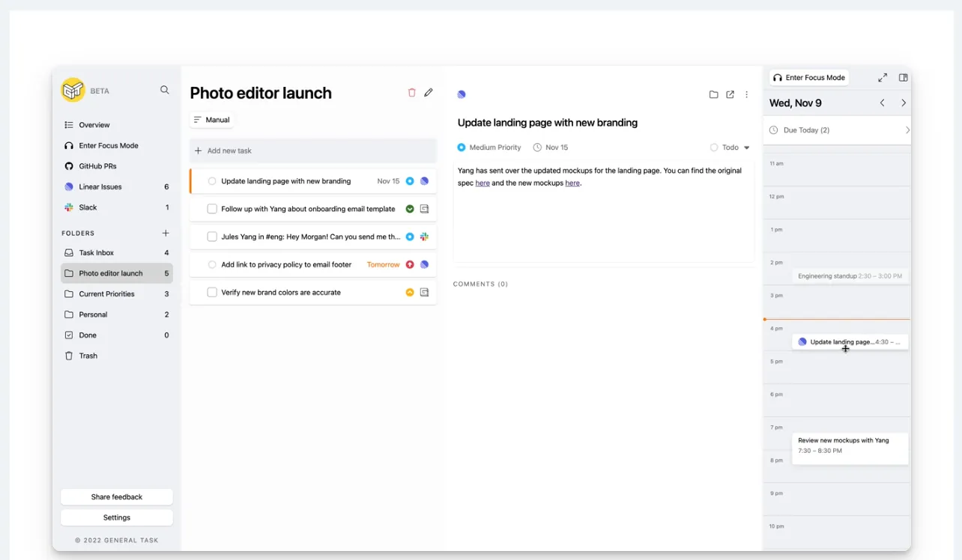Open the Manual sort dropdown

(211, 120)
